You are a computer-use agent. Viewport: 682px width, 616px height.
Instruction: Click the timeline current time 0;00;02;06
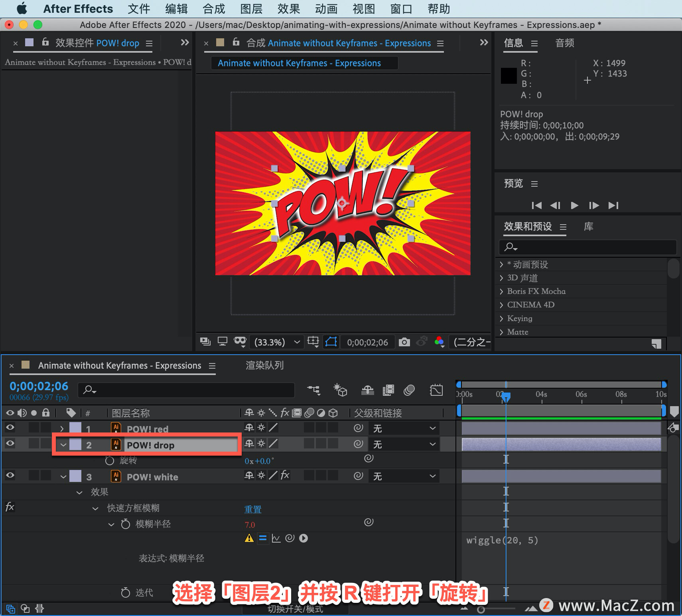[39, 386]
